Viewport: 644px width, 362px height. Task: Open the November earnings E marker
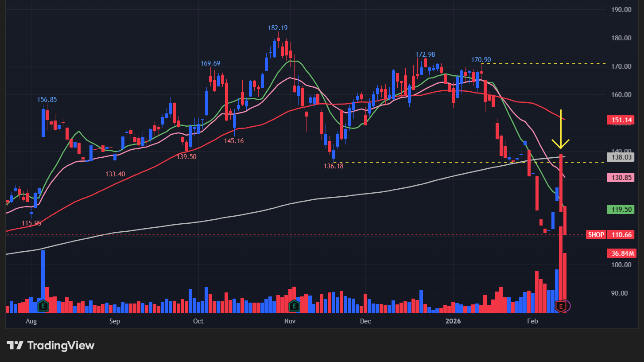294,305
